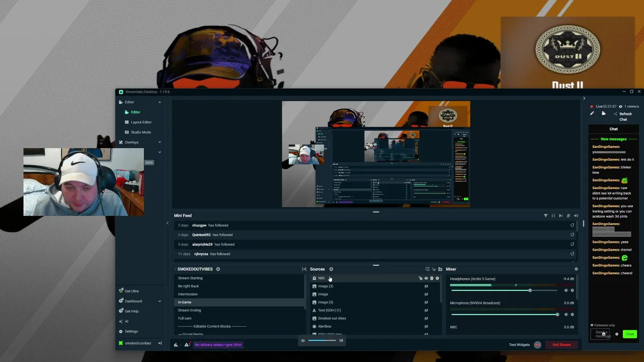This screenshot has height=362, width=644.
Task: Collapse the Mini Feed side arrow
Action: pyautogui.click(x=168, y=223)
